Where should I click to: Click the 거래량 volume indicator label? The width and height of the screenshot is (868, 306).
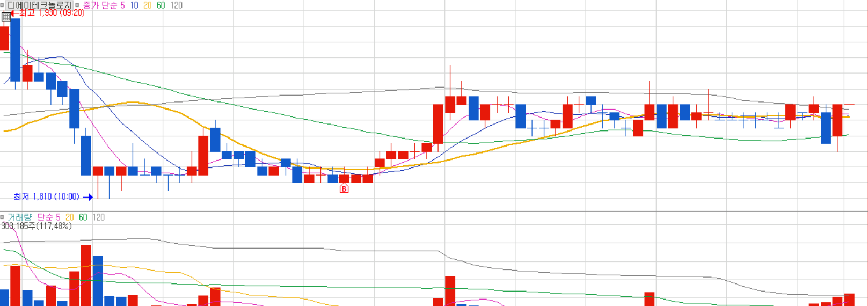pos(19,217)
